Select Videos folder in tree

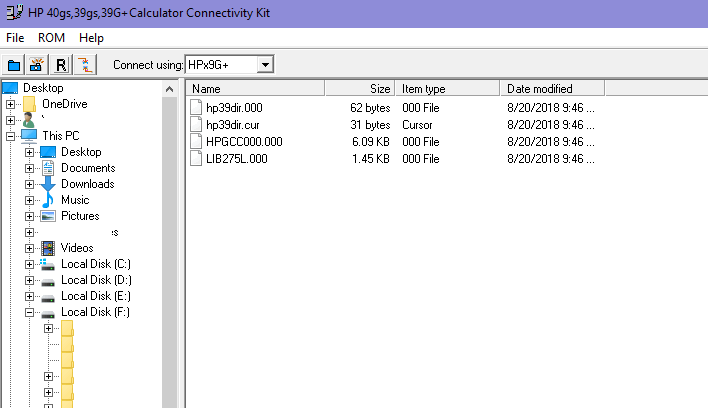pos(77,248)
